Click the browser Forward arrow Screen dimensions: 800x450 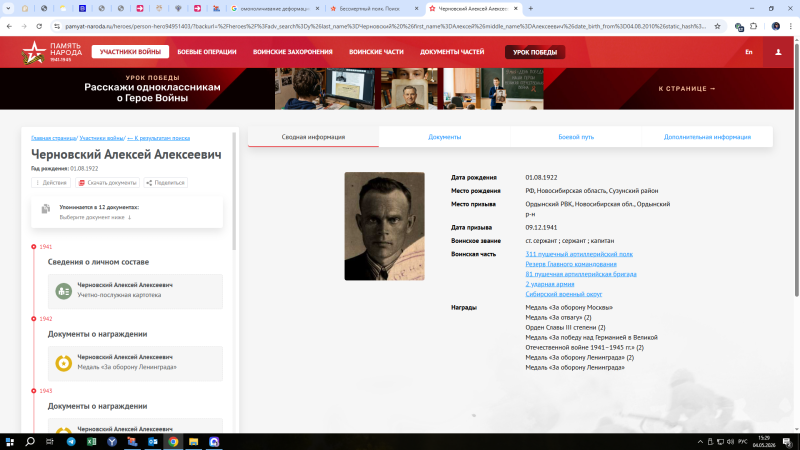[24, 26]
